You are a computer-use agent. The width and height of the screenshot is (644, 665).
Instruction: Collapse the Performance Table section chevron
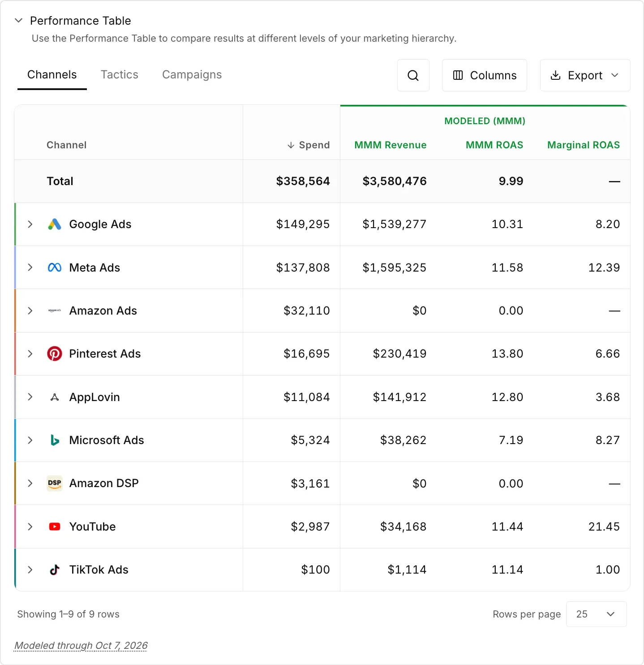click(x=18, y=21)
